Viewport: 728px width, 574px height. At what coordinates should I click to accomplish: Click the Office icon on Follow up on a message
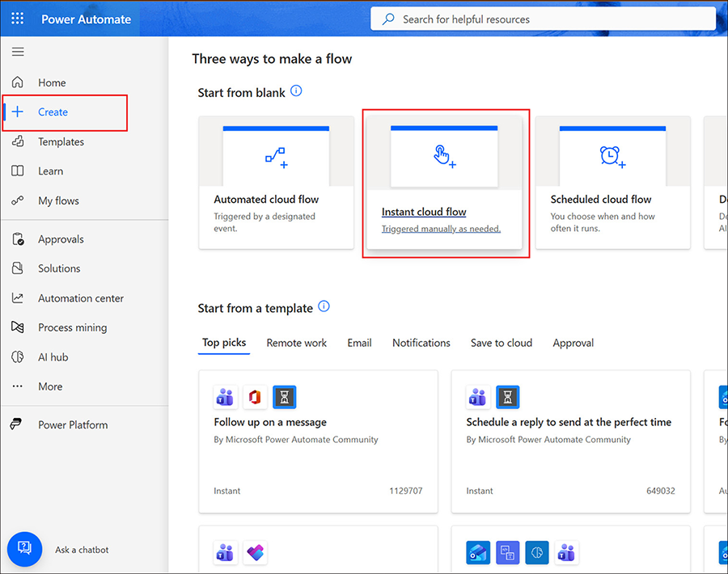click(x=254, y=397)
